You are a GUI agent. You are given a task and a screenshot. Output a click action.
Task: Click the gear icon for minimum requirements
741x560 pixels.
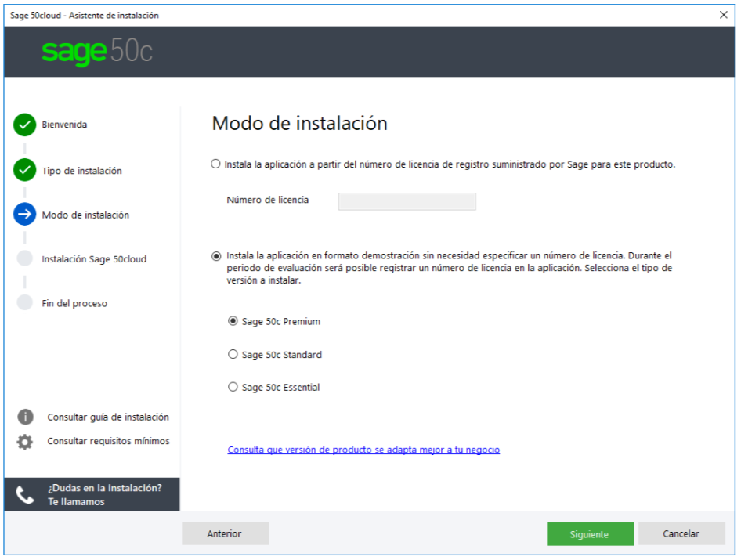pos(25,442)
